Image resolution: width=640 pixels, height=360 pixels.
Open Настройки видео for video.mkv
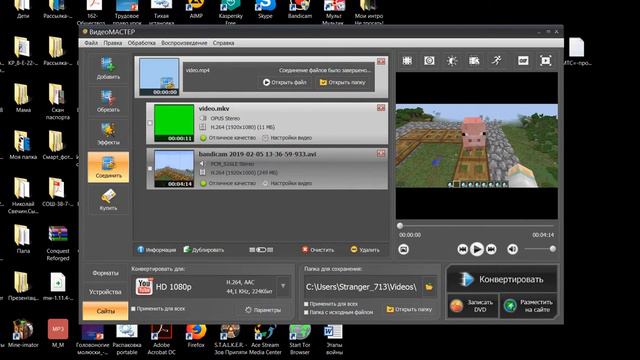(287, 138)
